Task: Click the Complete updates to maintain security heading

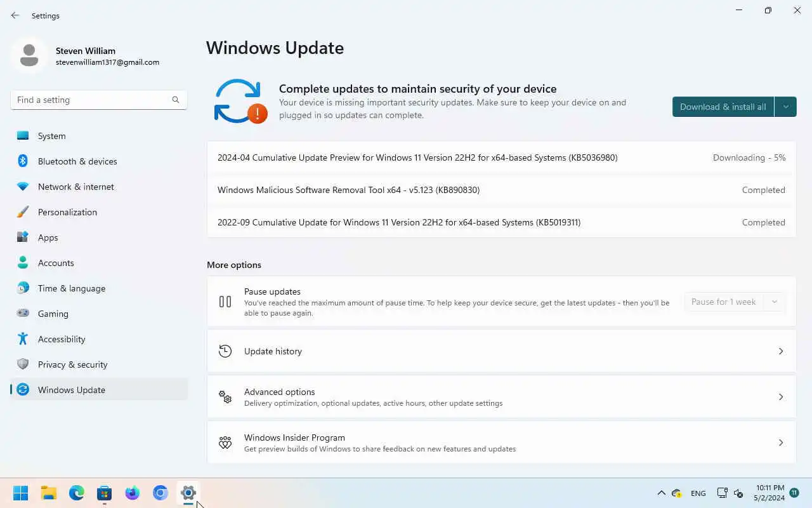Action: [417, 89]
